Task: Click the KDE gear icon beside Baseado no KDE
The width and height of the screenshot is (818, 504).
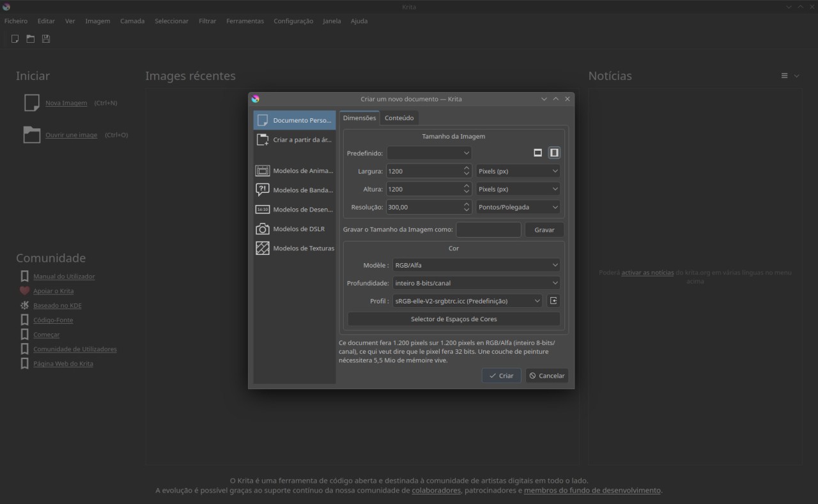Action: (x=24, y=305)
